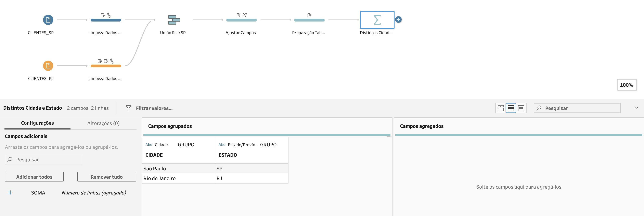The height and width of the screenshot is (216, 644).
Task: Enable the grid view toggle
Action: coord(511,108)
